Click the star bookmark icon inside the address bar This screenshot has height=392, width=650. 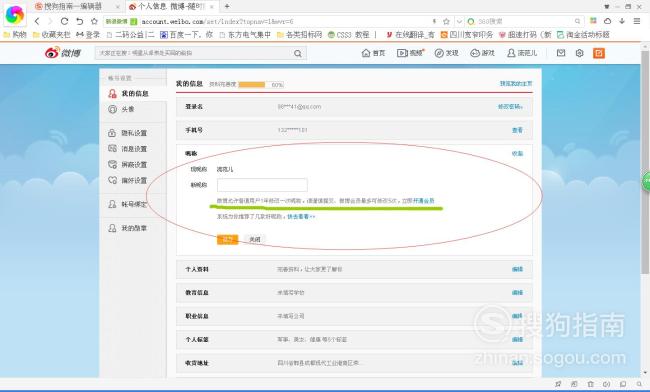point(446,21)
